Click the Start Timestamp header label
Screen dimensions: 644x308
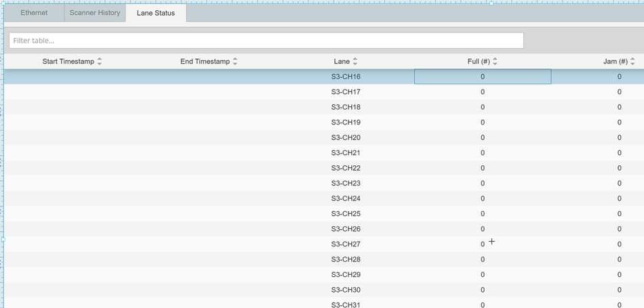coord(68,62)
